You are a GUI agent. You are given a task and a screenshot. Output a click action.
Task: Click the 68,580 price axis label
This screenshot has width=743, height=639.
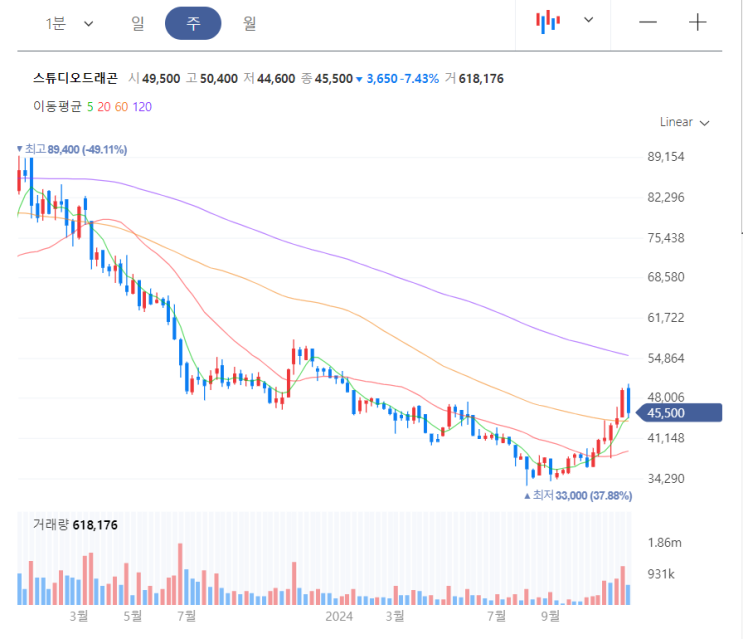coord(666,277)
